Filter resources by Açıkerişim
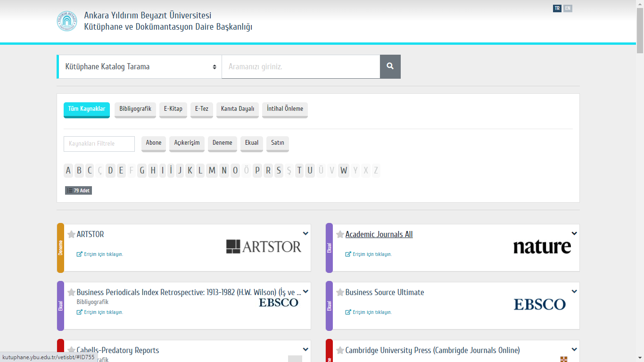This screenshot has height=362, width=644. tap(187, 143)
